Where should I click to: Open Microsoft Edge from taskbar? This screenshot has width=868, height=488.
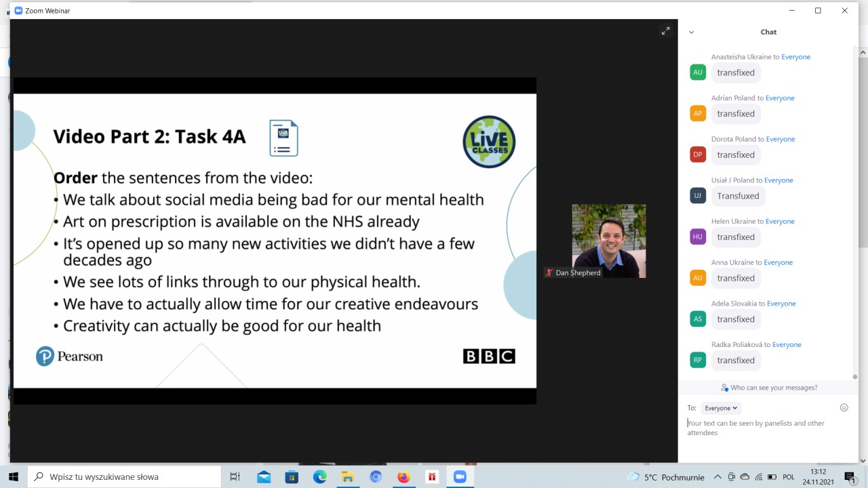click(320, 476)
